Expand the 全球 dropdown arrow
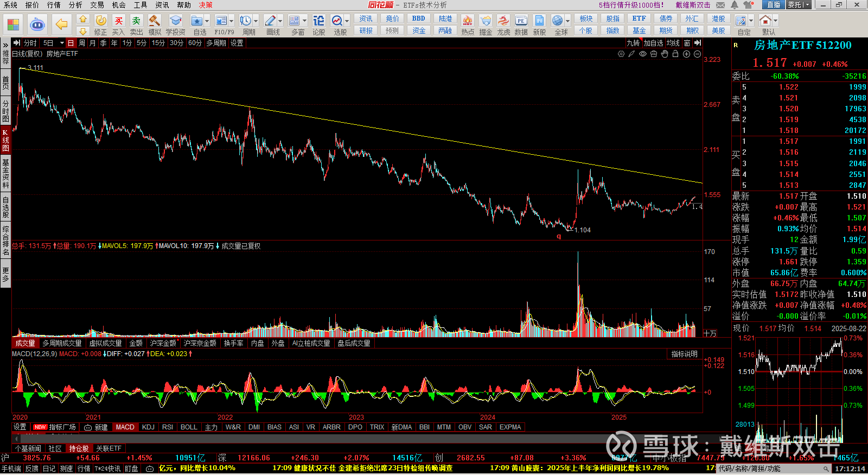The width and height of the screenshot is (868, 475). tap(567, 21)
